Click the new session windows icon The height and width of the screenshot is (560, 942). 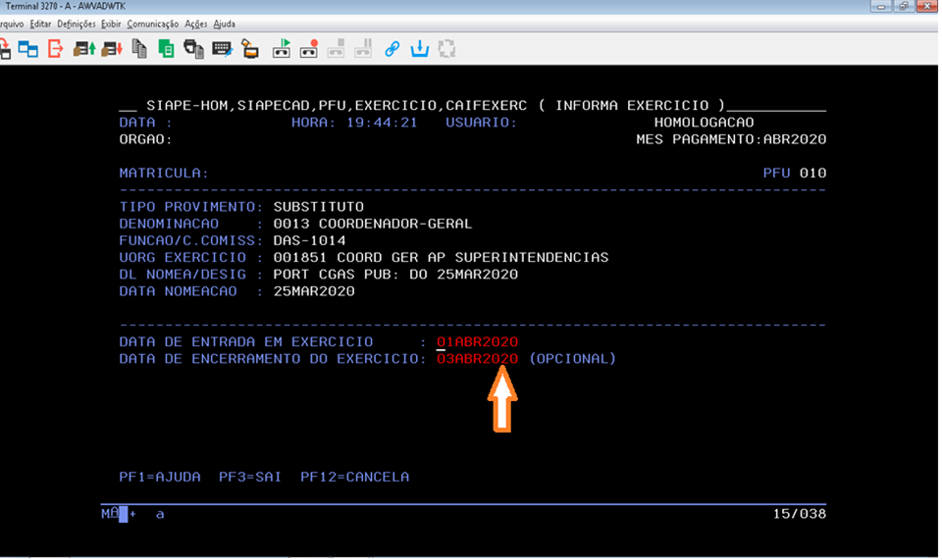[x=28, y=49]
